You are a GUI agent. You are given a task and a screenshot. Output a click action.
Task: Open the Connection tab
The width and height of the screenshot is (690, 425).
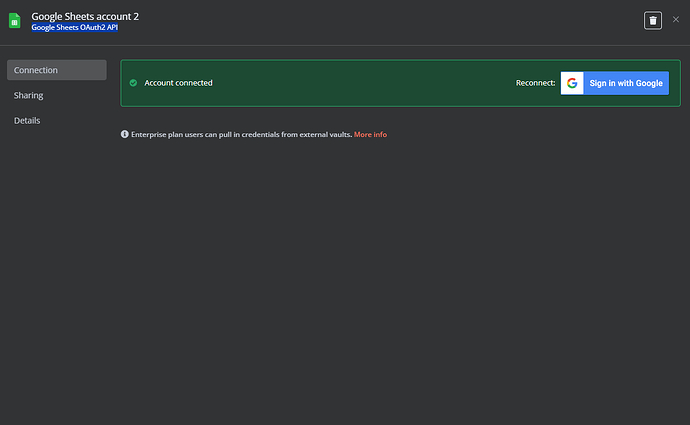[57, 70]
